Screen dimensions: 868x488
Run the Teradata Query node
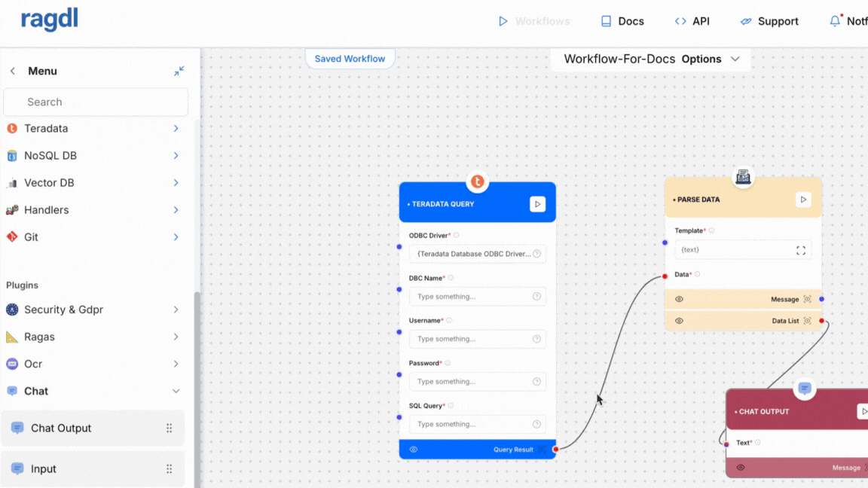pos(537,204)
